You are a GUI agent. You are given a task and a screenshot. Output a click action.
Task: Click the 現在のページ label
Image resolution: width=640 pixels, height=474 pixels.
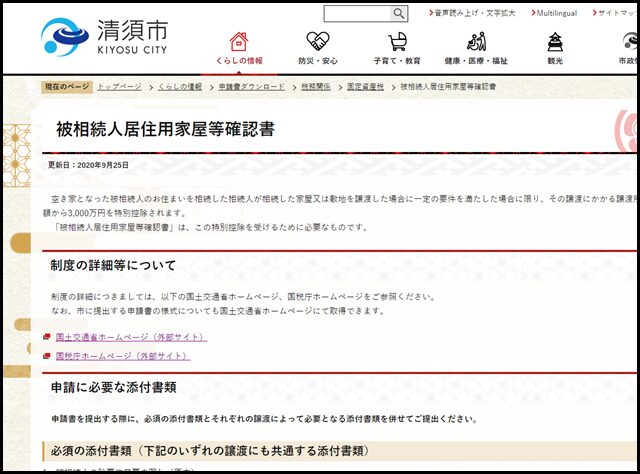(x=67, y=87)
